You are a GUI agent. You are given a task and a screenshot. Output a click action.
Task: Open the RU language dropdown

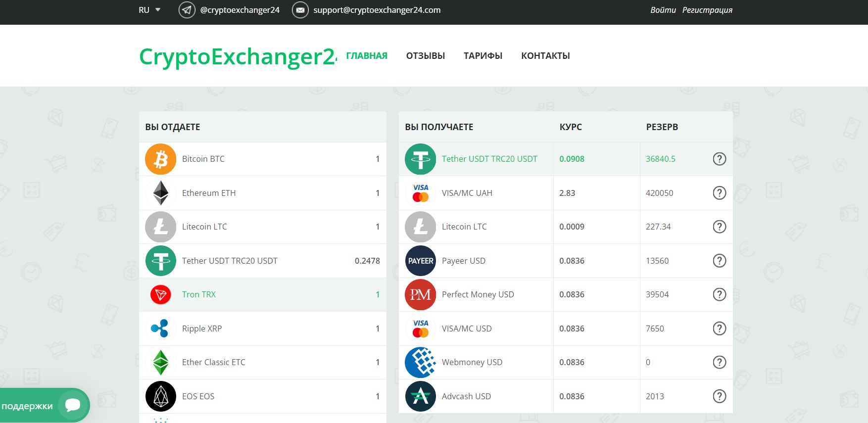click(x=149, y=10)
